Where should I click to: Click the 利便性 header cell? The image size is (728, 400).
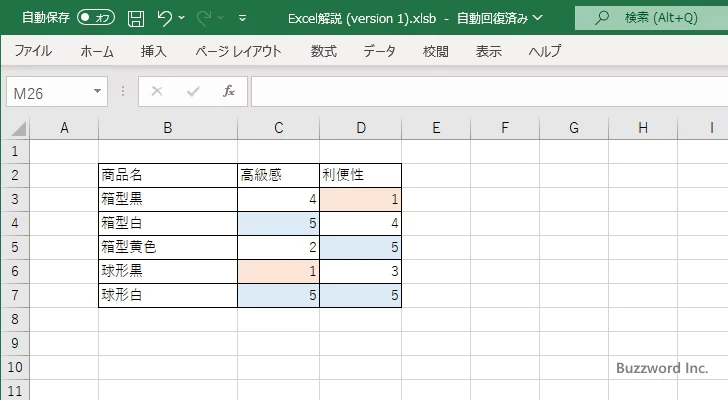[x=361, y=175]
